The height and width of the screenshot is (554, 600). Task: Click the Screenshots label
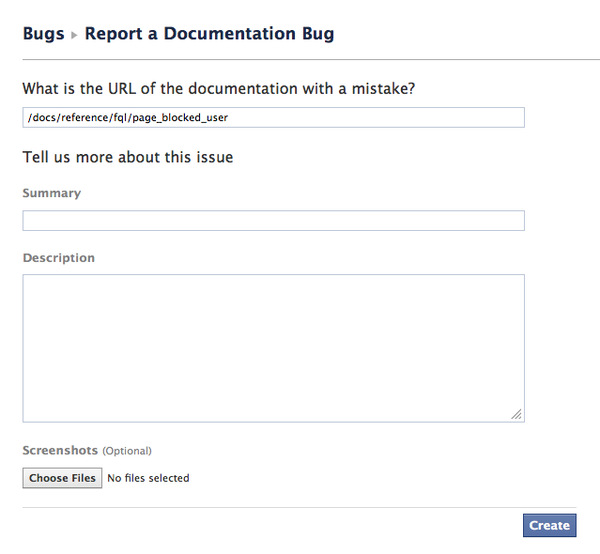60,451
